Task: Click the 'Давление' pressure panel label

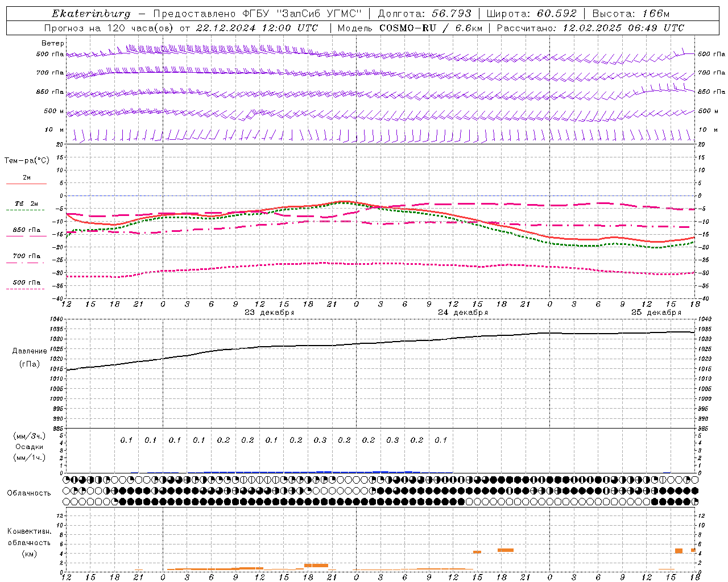Action: 30,351
